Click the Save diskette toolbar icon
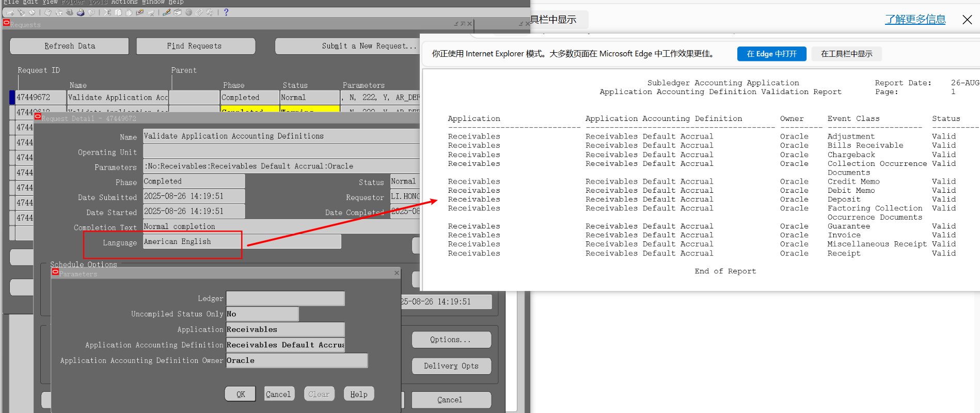Image resolution: width=980 pixels, height=413 pixels. coord(48,12)
